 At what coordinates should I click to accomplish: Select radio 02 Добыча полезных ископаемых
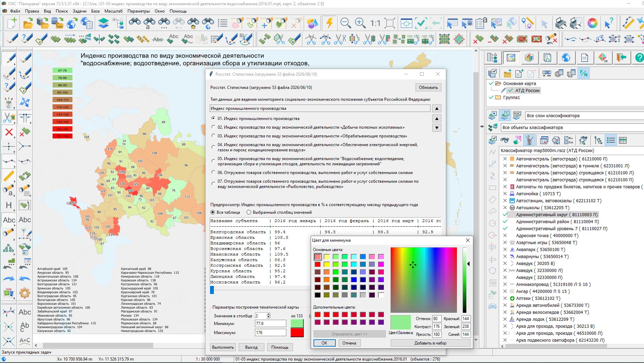point(214,127)
